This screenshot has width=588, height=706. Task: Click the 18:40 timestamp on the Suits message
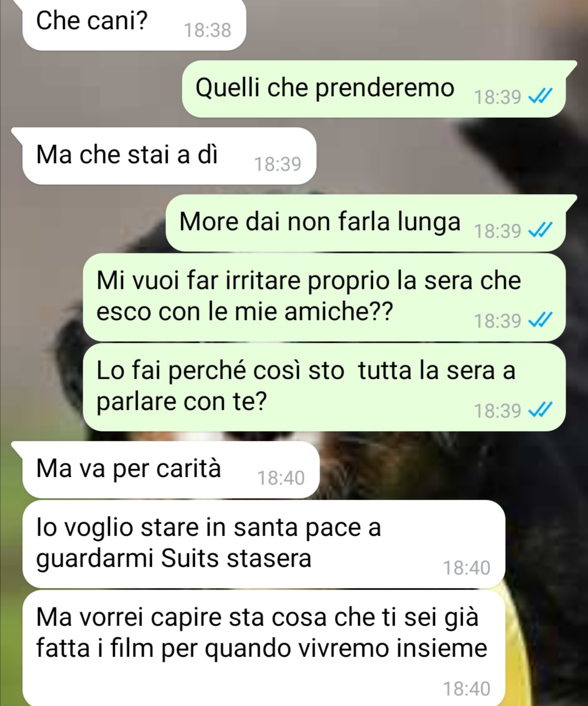click(x=467, y=568)
